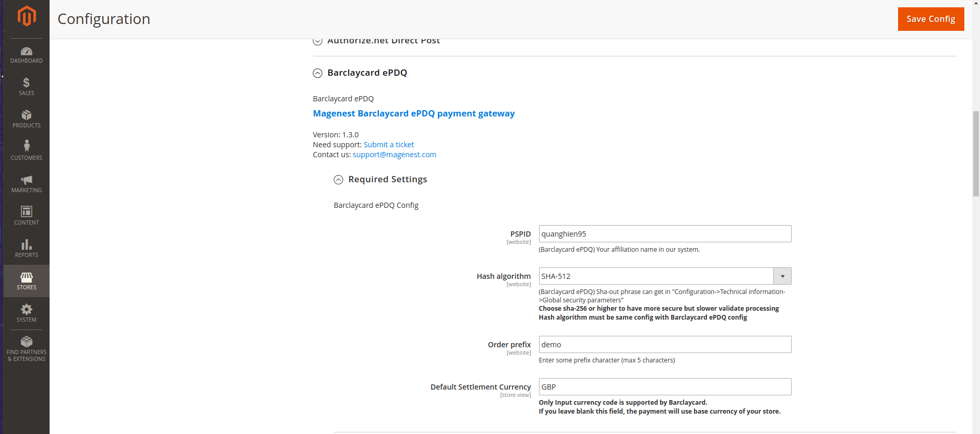Click the Magento logo icon
This screenshot has height=434, width=980.
pos(27,16)
